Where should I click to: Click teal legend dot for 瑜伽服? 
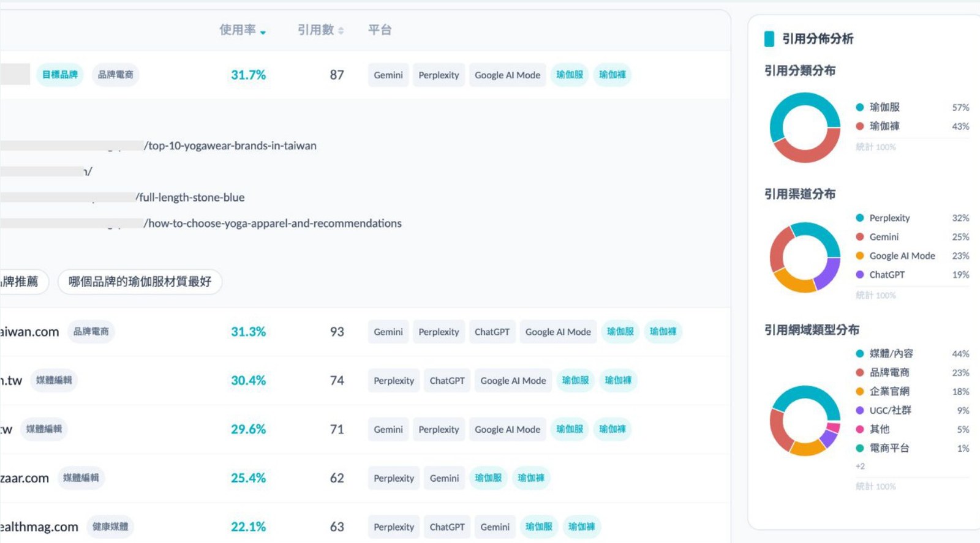pos(860,107)
